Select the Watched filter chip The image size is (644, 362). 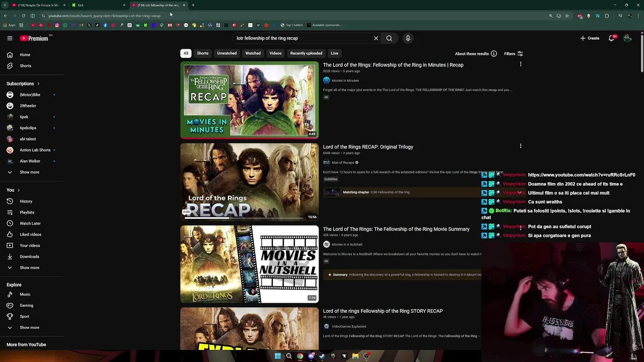[253, 53]
